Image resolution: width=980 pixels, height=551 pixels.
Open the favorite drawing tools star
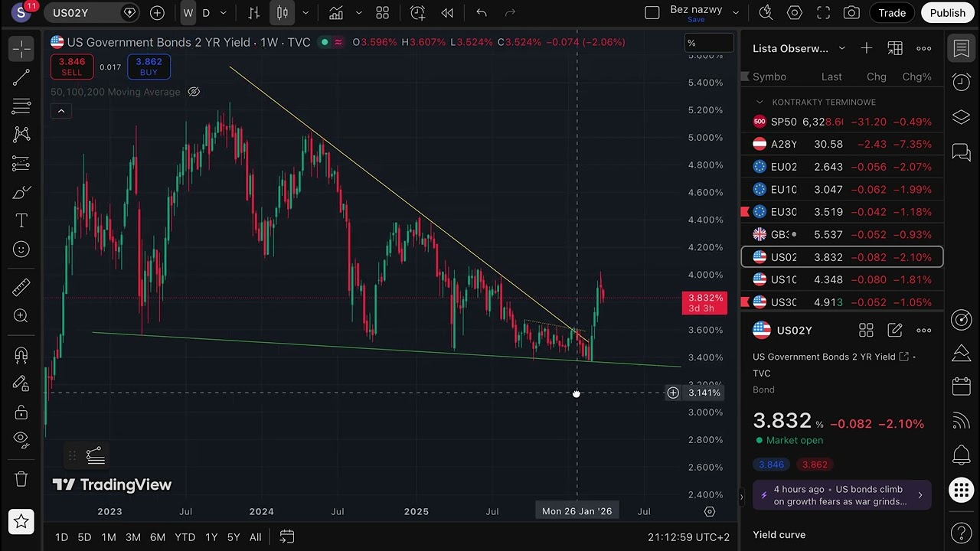[x=21, y=522]
